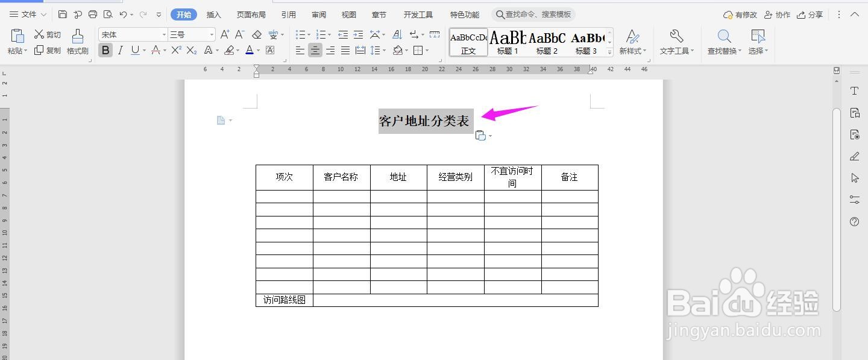Click the distributed alignment icon
Viewport: 868px width, 360px height.
pyautogui.click(x=360, y=51)
